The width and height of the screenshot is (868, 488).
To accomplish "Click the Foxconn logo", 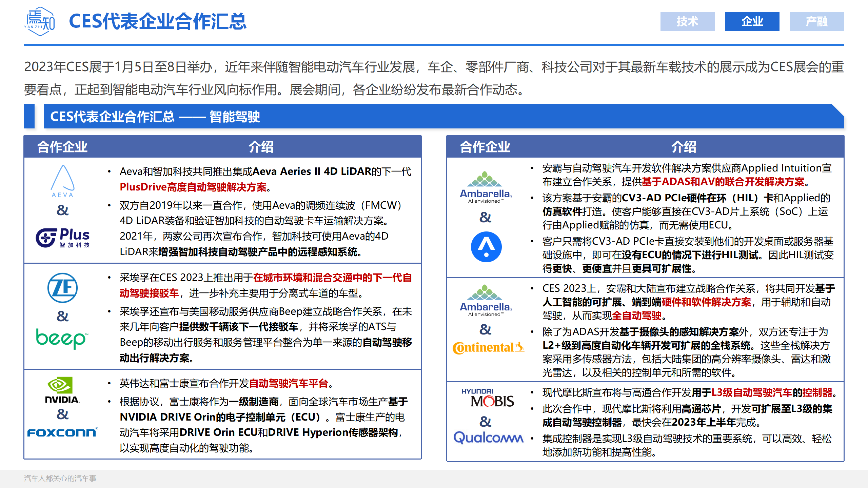I will [x=62, y=432].
